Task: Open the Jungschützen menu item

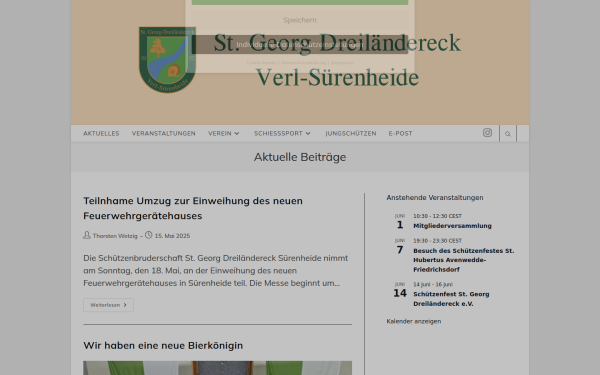Action: pos(351,134)
